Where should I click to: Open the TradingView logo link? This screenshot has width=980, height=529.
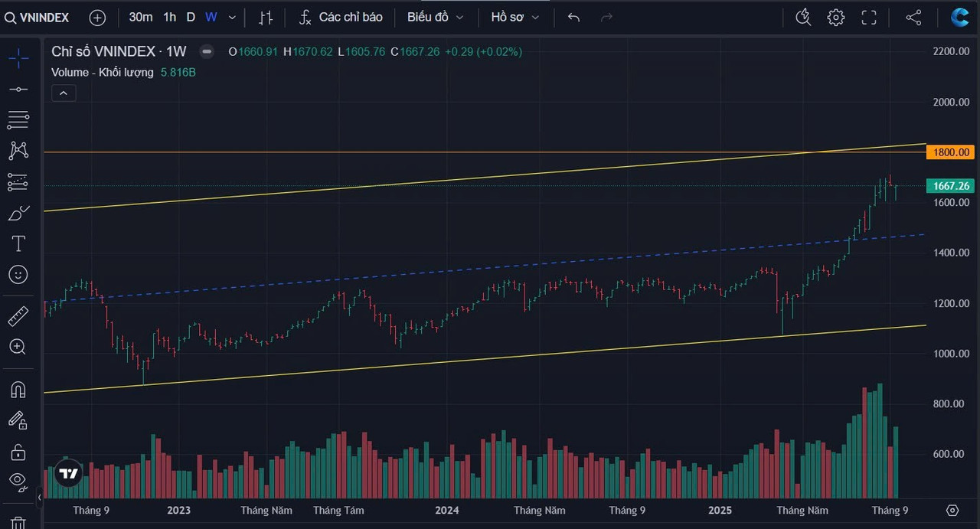69,474
